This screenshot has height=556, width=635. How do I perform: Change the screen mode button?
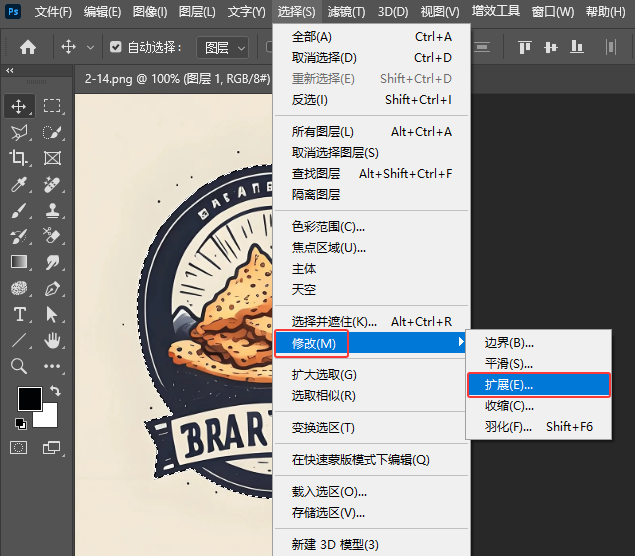pos(52,447)
